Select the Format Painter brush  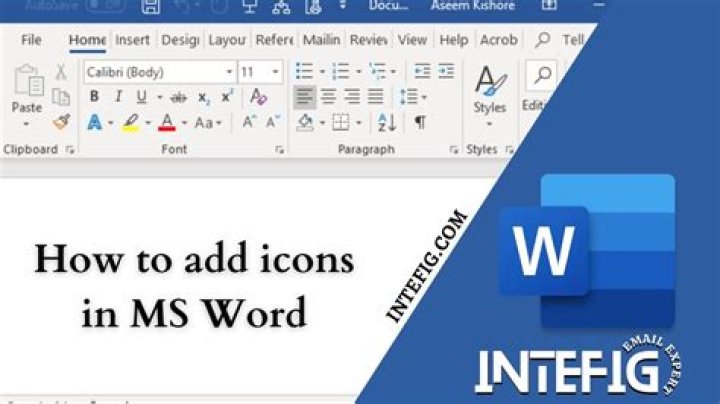click(61, 122)
